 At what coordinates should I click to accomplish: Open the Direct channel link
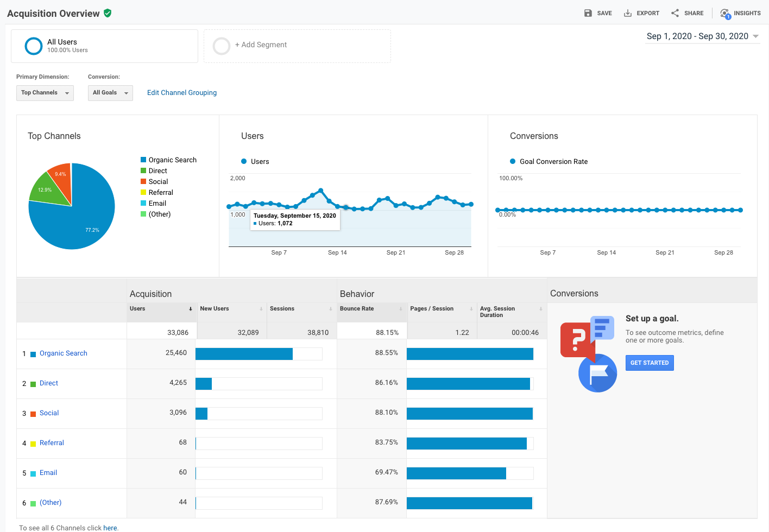point(49,383)
